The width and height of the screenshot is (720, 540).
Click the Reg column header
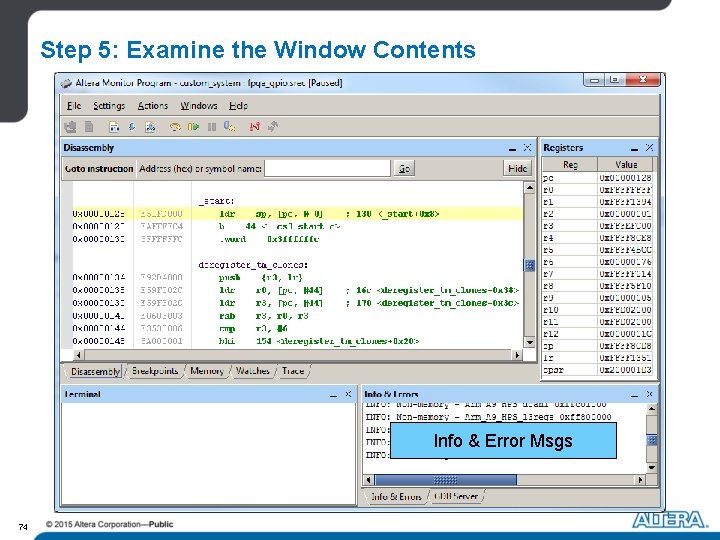click(570, 164)
